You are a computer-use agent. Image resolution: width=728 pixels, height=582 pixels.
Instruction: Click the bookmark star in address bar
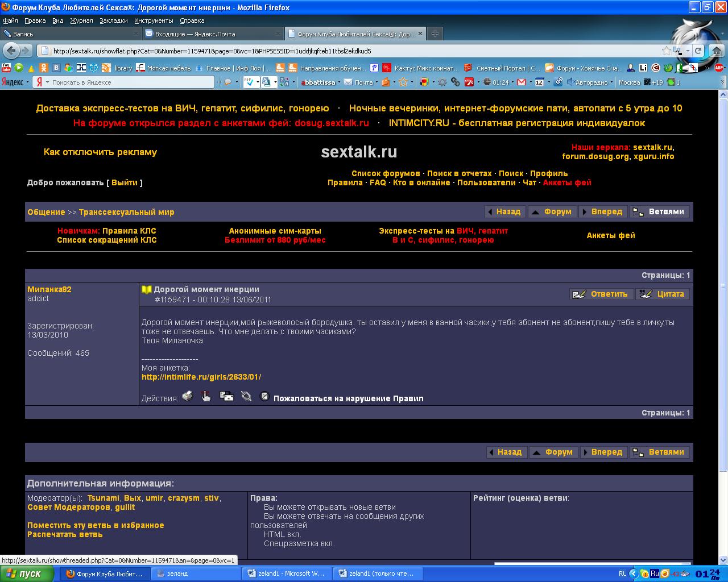point(666,51)
